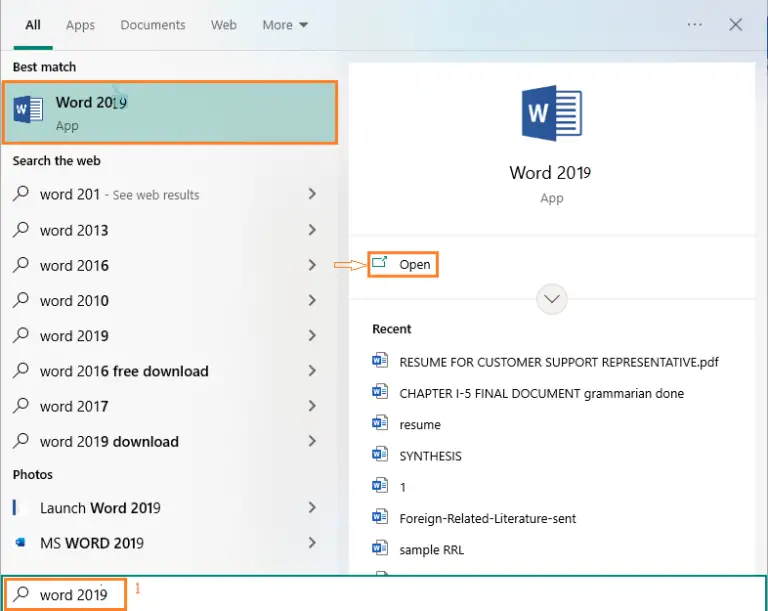This screenshot has width=768, height=611.
Task: Expand the arrow next to 'word 2010'
Action: [312, 300]
